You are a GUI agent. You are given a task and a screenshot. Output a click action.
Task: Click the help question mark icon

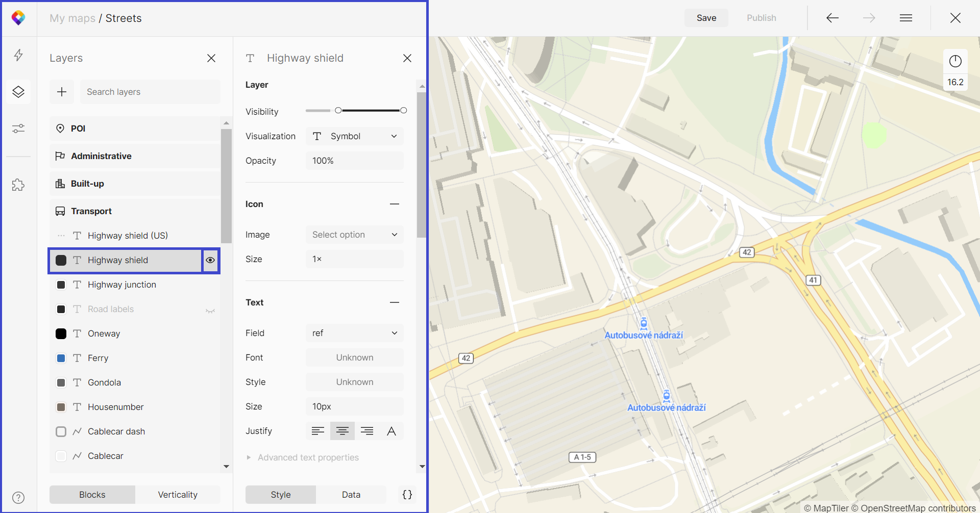18,498
